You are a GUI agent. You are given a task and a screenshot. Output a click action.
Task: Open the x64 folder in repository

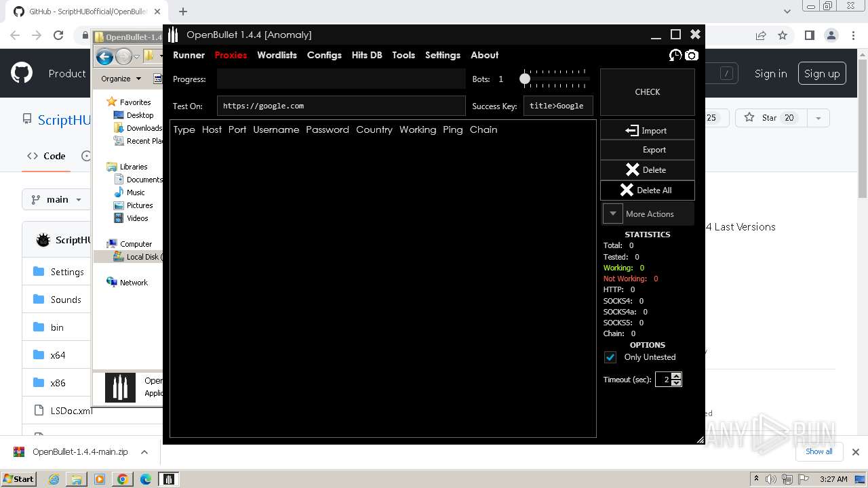tap(58, 355)
